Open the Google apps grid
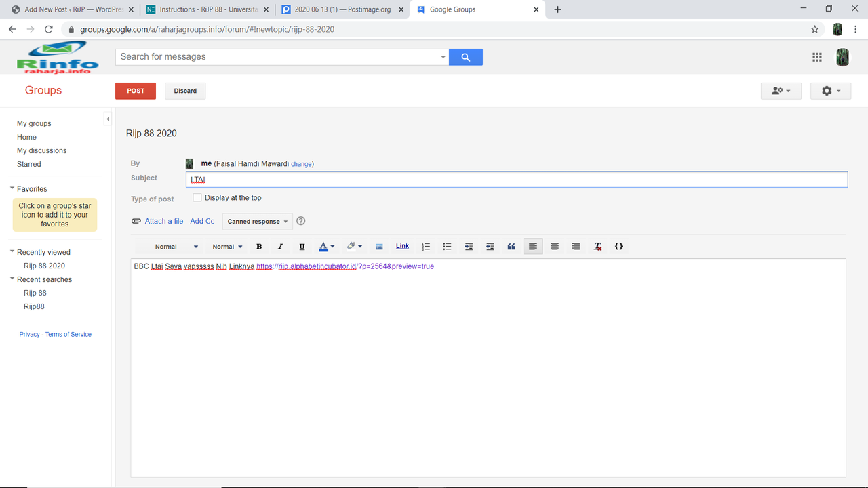 (817, 57)
